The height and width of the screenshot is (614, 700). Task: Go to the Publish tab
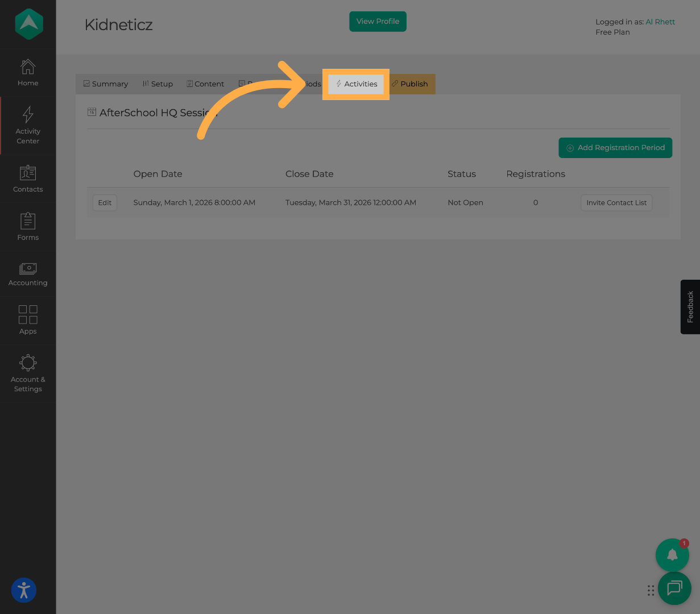click(410, 84)
